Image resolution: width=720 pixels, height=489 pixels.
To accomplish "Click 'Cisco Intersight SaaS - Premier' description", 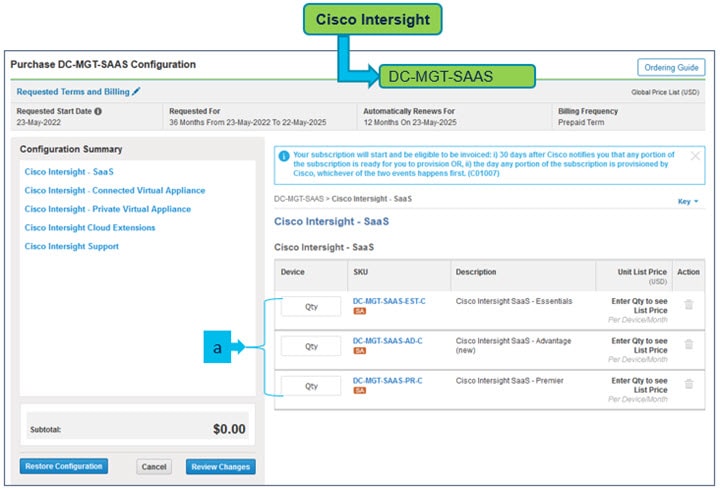I will pyautogui.click(x=509, y=381).
